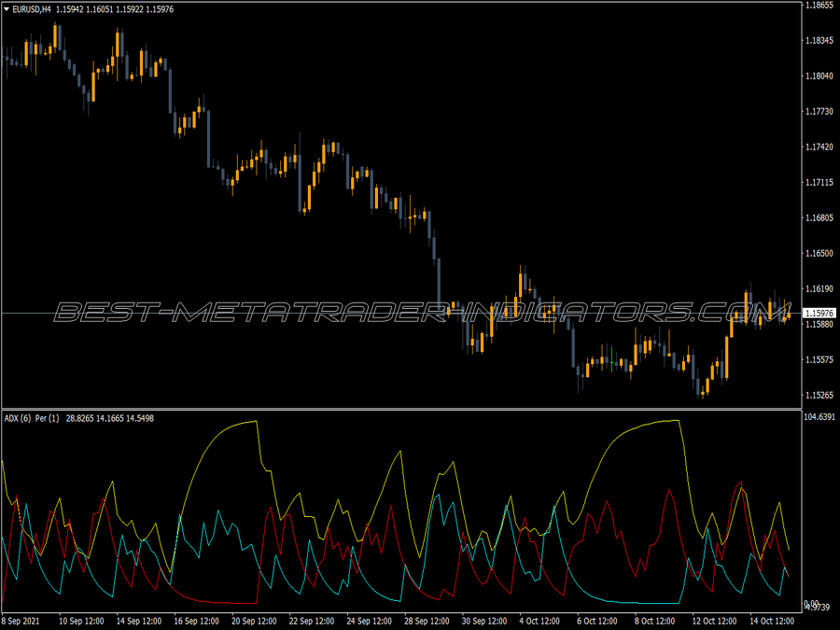Click the price scale label 1.15880
The image size is (840, 630).
(819, 324)
